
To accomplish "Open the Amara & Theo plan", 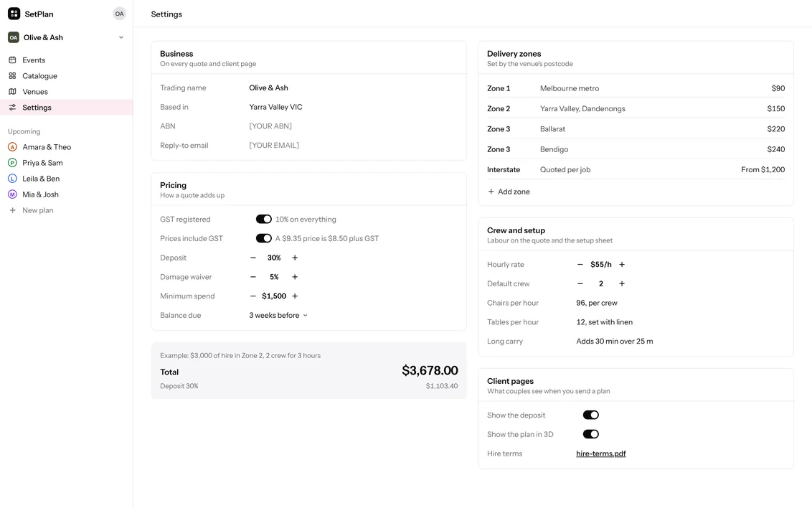I will click(x=66, y=147).
